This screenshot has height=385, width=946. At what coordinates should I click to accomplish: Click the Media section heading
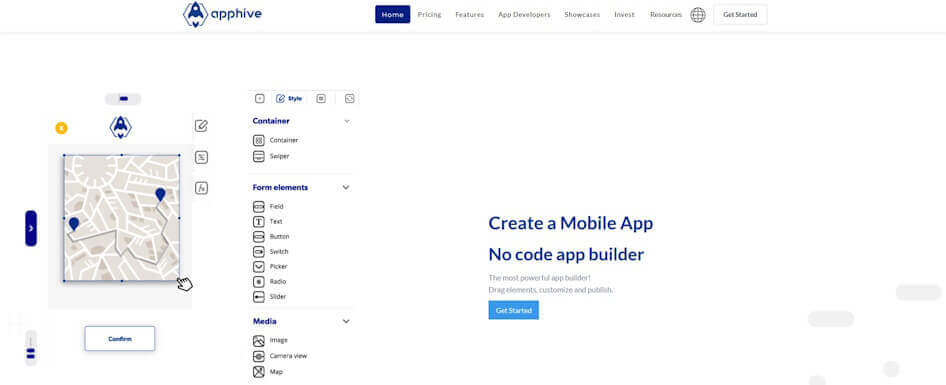(265, 322)
